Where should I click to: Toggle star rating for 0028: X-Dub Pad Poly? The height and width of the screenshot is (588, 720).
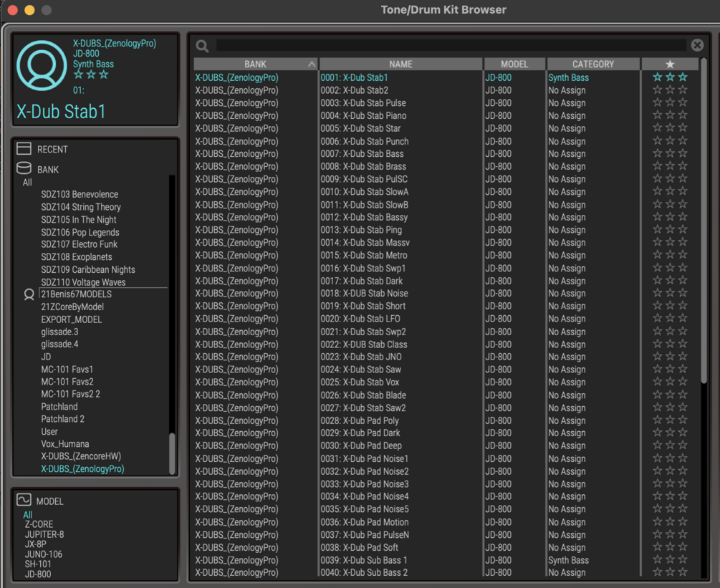pos(670,420)
